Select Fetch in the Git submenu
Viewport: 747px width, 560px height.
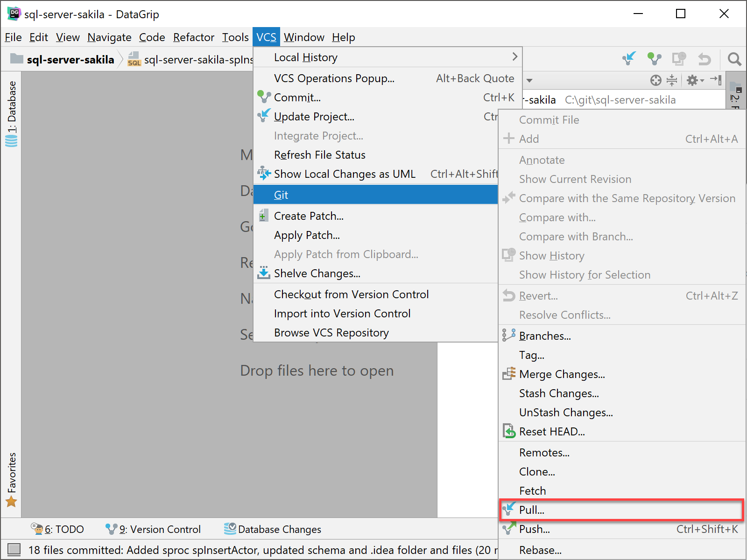tap(622, 491)
